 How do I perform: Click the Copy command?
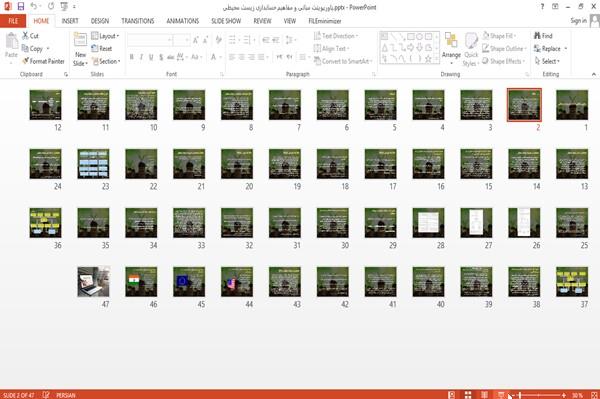33,49
